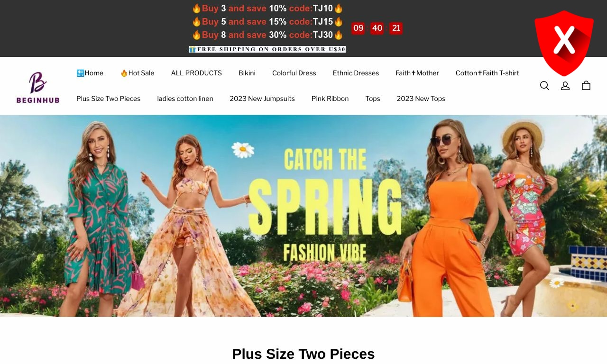Open the Pink Ribbon category
Screen dimensions: 607x364
(x=330, y=99)
